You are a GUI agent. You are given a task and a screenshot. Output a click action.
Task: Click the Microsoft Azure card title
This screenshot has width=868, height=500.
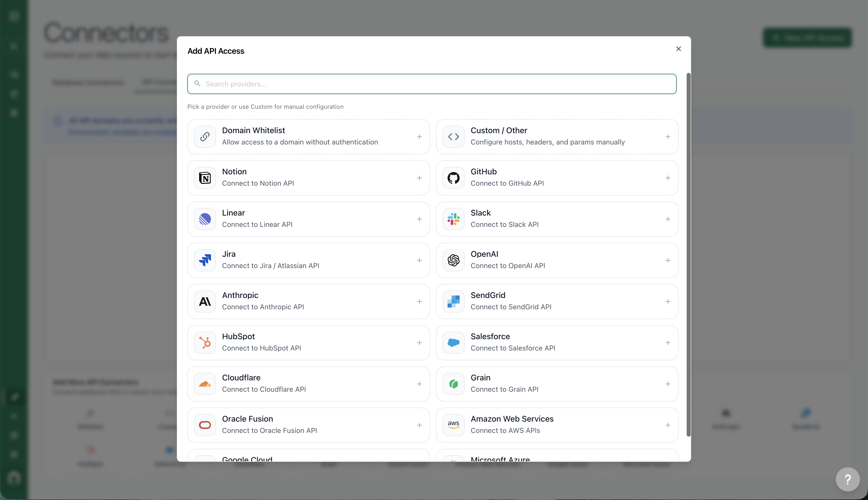click(500, 459)
